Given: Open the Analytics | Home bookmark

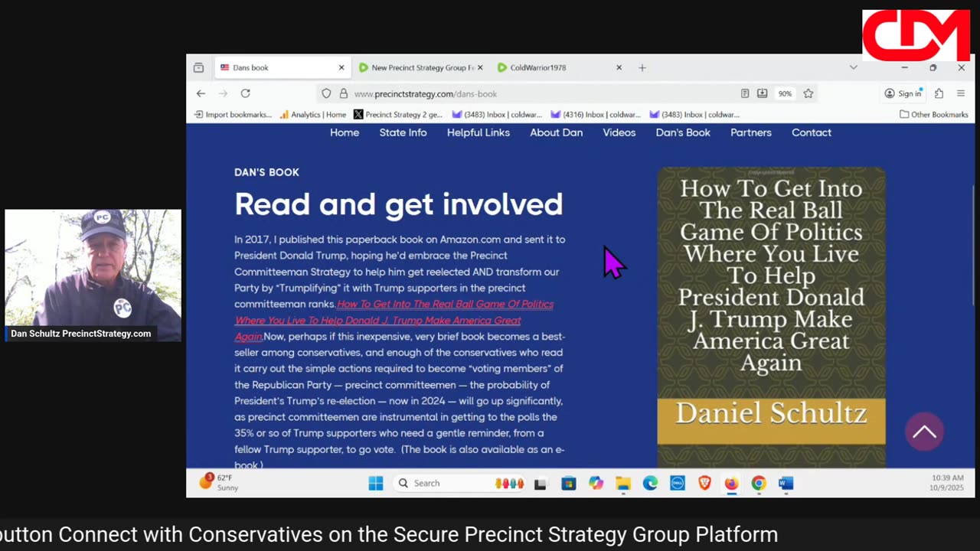Looking at the screenshot, I should (x=313, y=114).
